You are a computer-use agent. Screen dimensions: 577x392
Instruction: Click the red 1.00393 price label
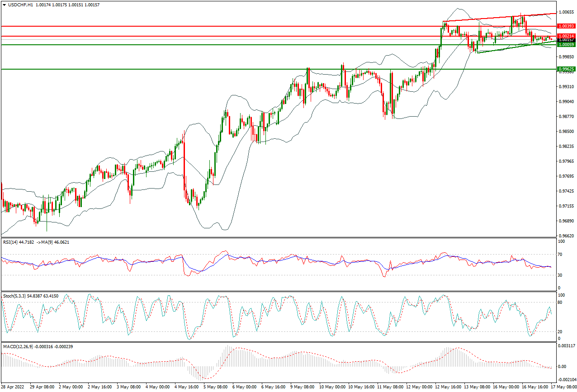pos(566,26)
